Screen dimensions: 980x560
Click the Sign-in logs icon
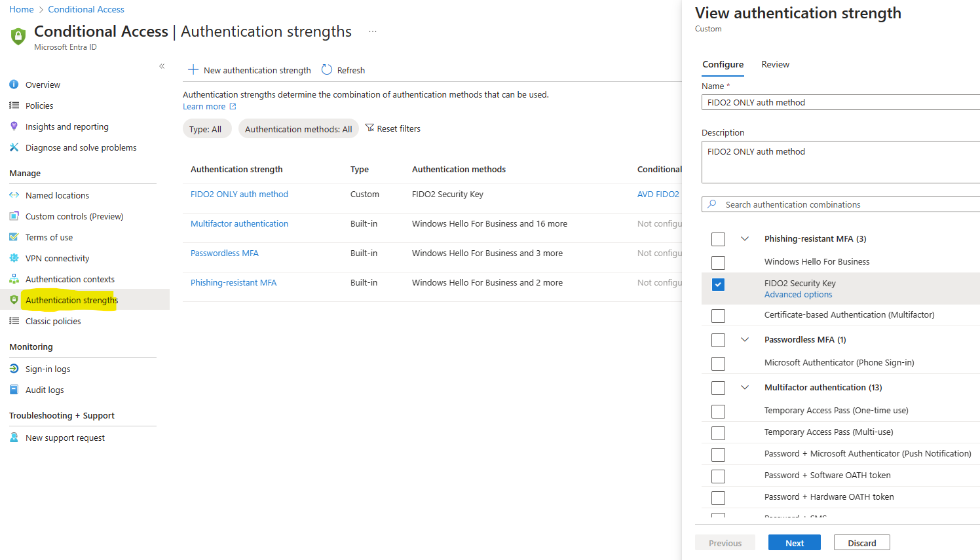coord(14,369)
